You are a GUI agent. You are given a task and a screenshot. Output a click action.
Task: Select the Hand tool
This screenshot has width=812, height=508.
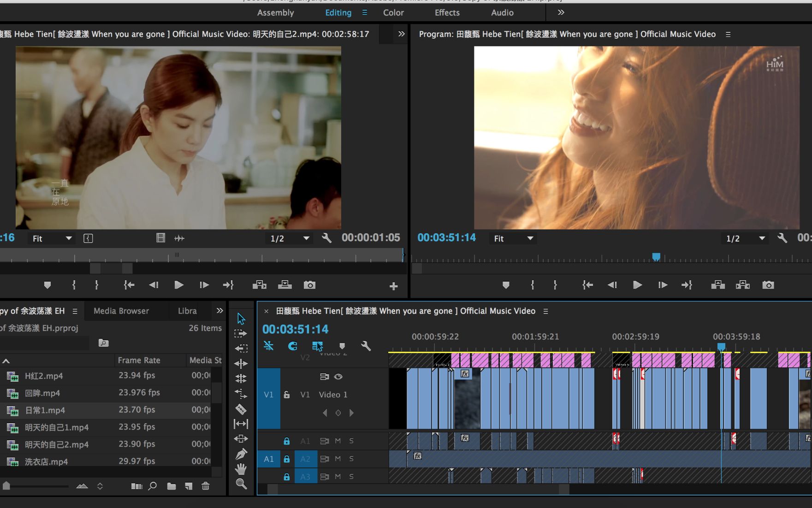point(241,469)
